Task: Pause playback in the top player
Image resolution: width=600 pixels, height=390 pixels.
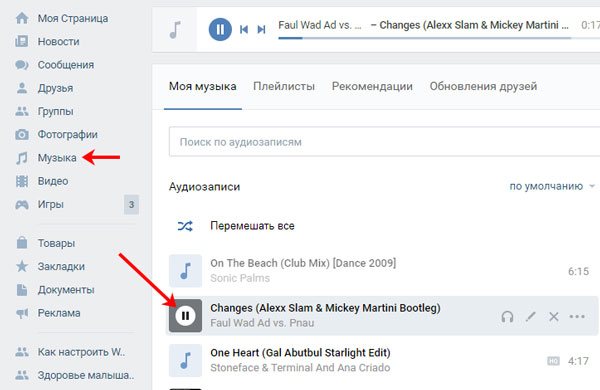Action: (220, 29)
